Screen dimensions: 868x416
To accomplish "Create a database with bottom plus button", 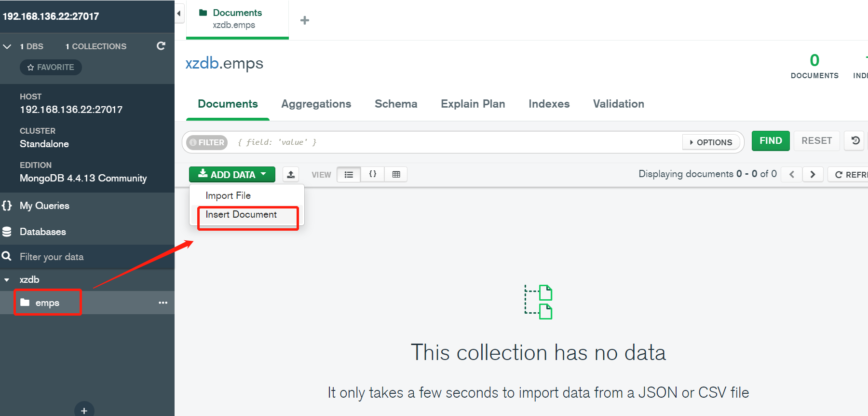I will (x=84, y=410).
